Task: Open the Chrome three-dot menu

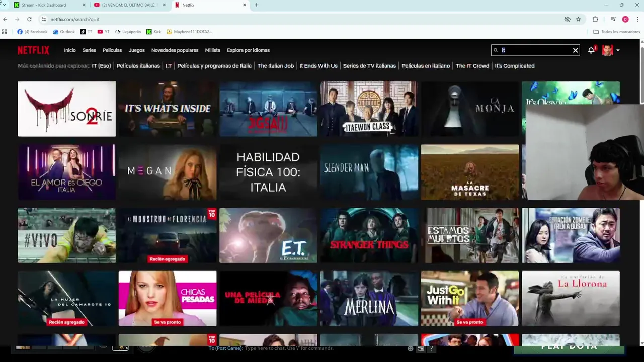Action: (x=637, y=19)
